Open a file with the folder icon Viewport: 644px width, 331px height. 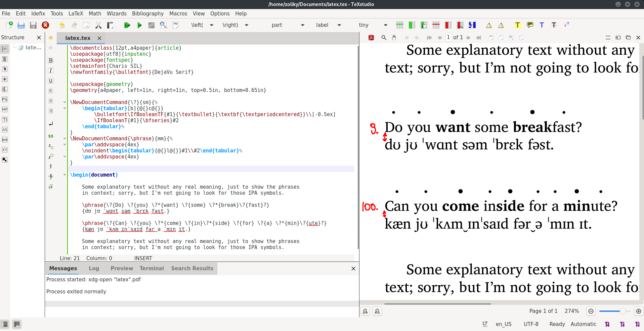(21, 25)
